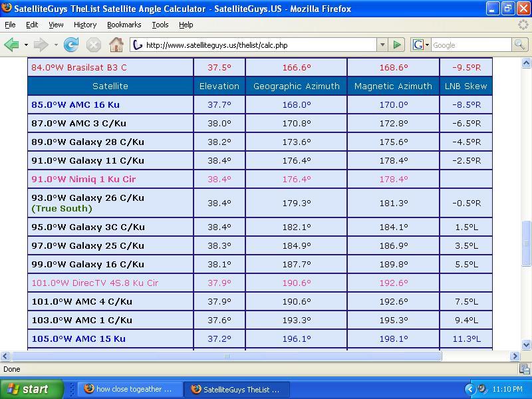Viewport: 532px width, 399px height.
Task: Click the vertical scrollbar down arrow
Action: click(x=526, y=344)
